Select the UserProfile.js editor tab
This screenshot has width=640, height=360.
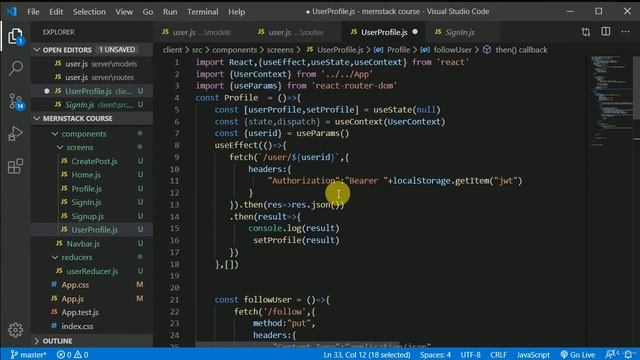tap(384, 32)
